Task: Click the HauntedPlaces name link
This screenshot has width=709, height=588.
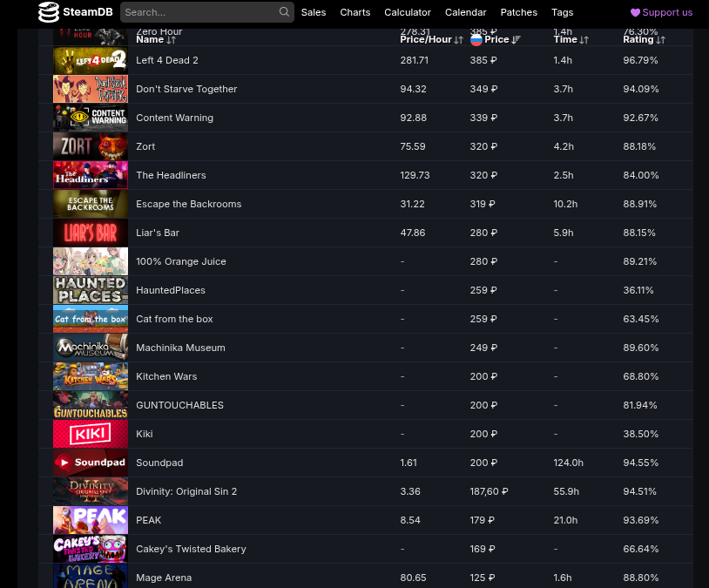Action: [171, 290]
